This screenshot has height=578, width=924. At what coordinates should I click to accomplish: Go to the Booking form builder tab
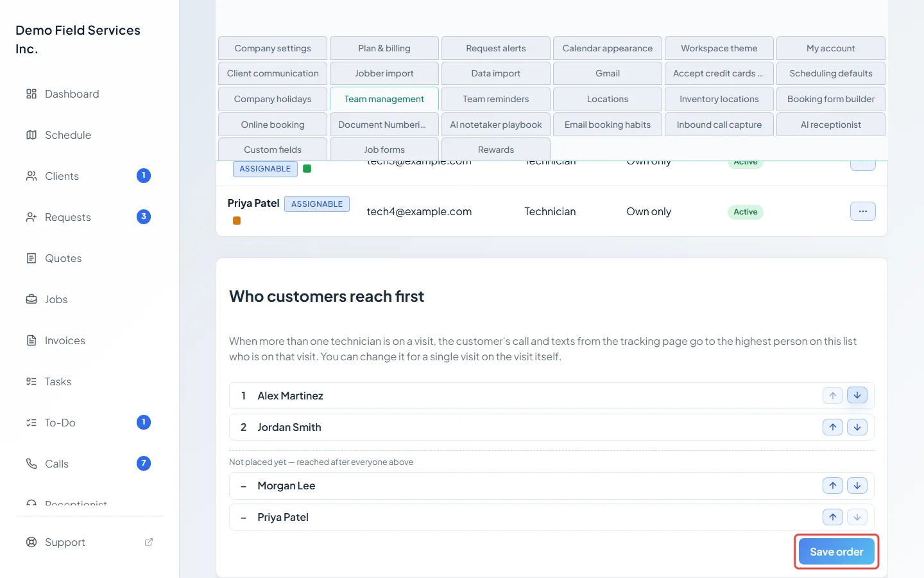pyautogui.click(x=831, y=99)
